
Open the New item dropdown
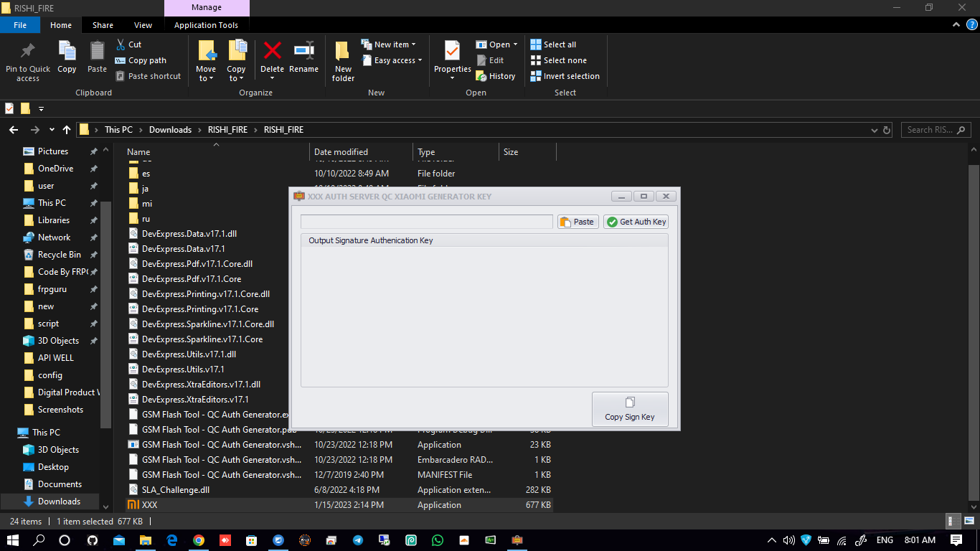pos(389,44)
